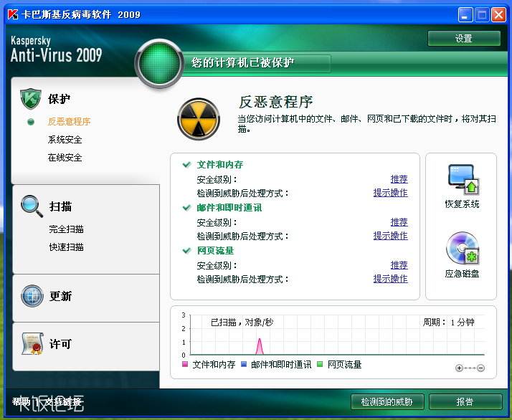Open 推荐 security level under 网页流量
The width and height of the screenshot is (512, 420).
pyautogui.click(x=399, y=265)
